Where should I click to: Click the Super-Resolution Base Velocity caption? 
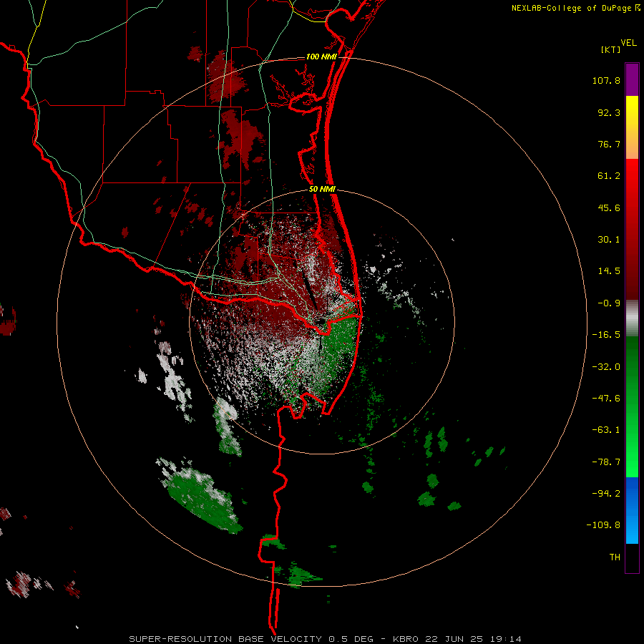click(326, 639)
